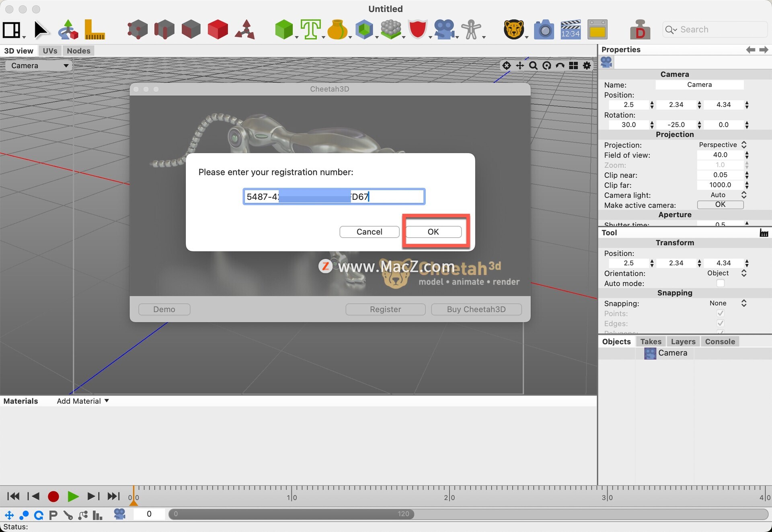This screenshot has width=772, height=532.
Task: Switch to edge selection mode cube
Action: point(164,30)
